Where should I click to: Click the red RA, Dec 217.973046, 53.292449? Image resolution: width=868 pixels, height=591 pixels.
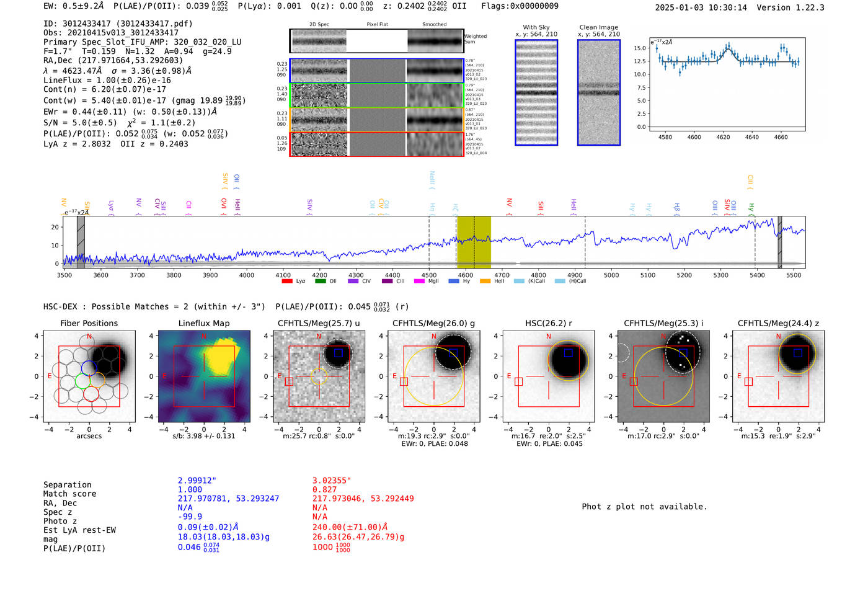363,499
